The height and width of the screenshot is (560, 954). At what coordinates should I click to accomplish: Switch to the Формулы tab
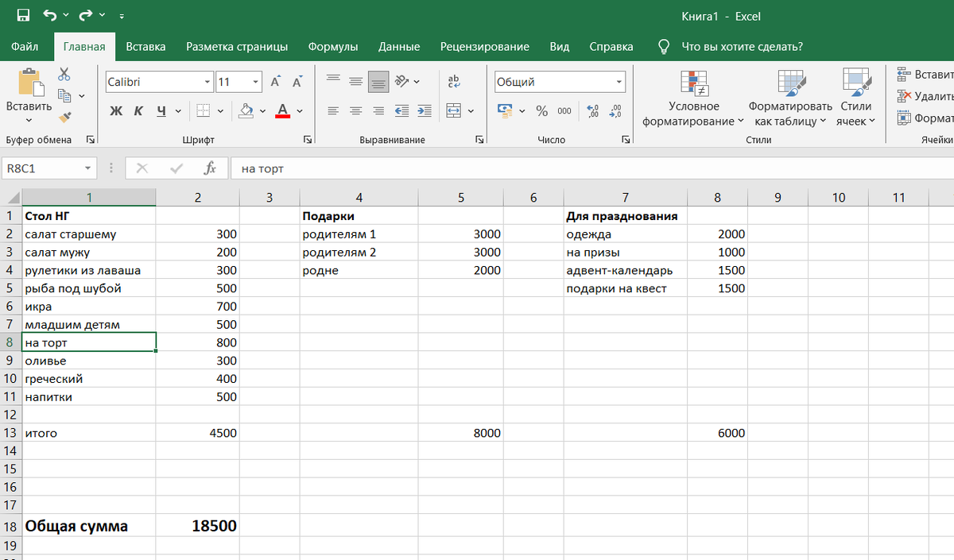(x=333, y=46)
